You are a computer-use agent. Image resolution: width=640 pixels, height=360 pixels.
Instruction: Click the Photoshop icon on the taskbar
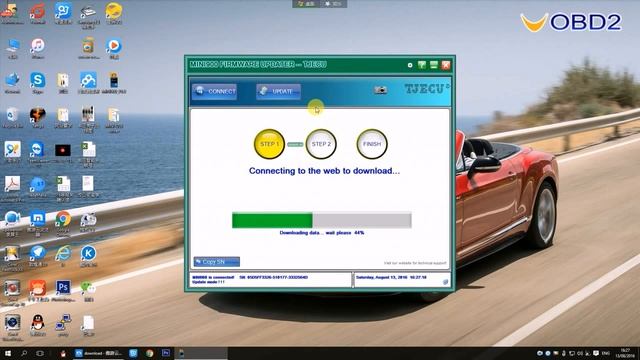[x=166, y=353]
